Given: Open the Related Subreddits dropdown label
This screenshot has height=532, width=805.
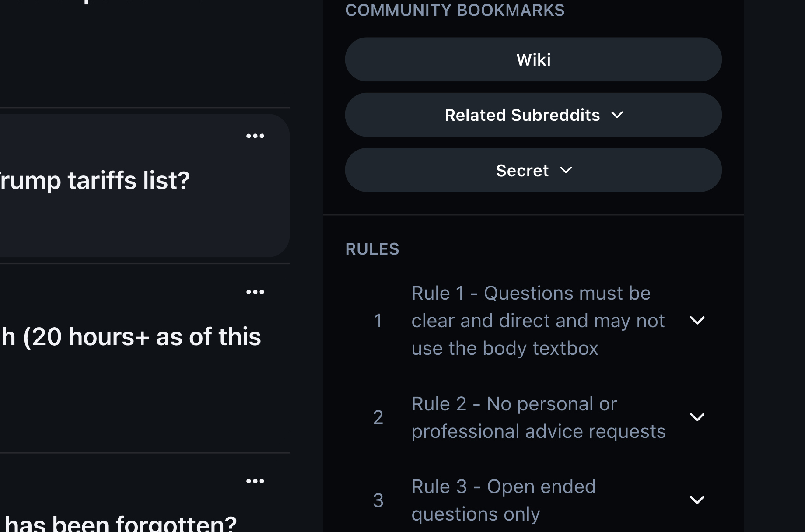Looking at the screenshot, I should point(522,115).
